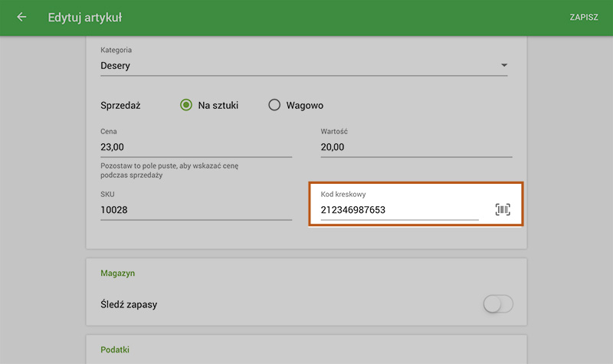The image size is (613, 364).
Task: Toggle the Śledź zapasy switch
Action: click(498, 305)
